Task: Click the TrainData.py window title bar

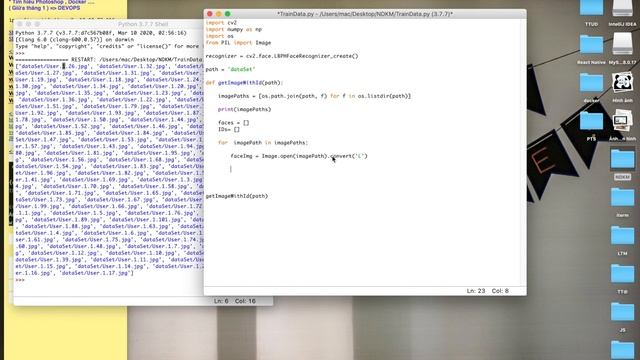Action: (365, 14)
